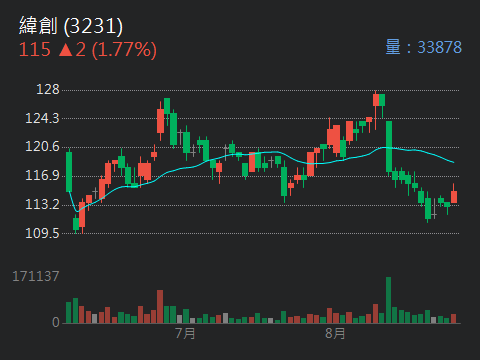Click the stock title 緯創 (3231)
This screenshot has height=360, width=480.
(71, 26)
